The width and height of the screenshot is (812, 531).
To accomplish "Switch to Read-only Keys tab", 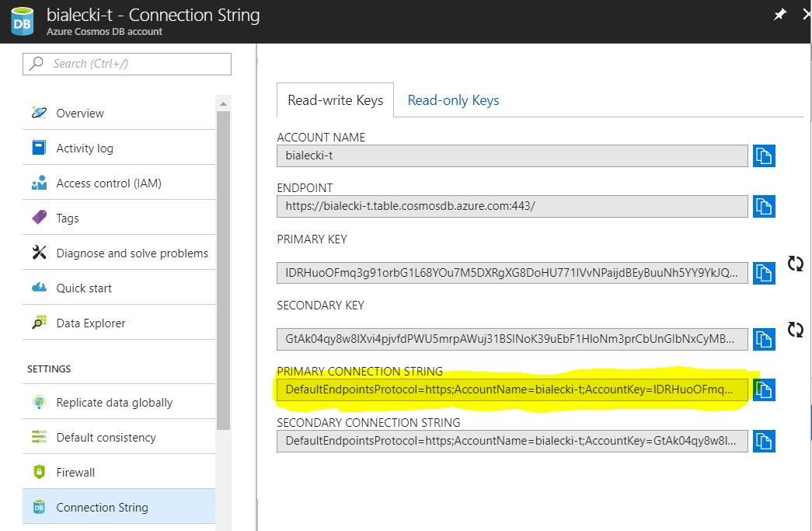I will point(453,100).
